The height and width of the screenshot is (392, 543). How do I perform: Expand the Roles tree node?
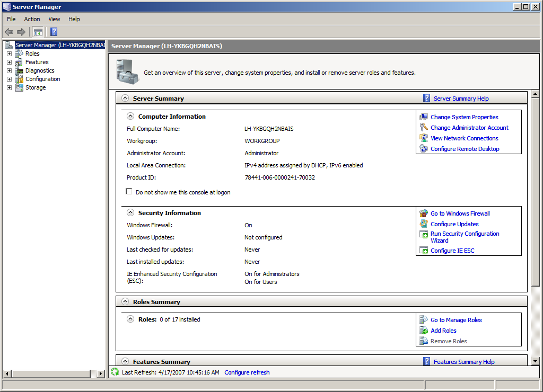9,54
